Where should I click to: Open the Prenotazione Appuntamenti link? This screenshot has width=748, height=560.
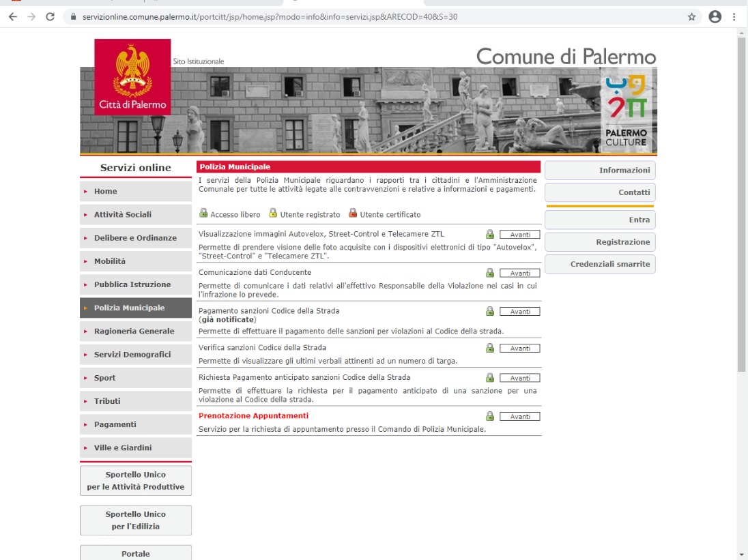pyautogui.click(x=253, y=416)
